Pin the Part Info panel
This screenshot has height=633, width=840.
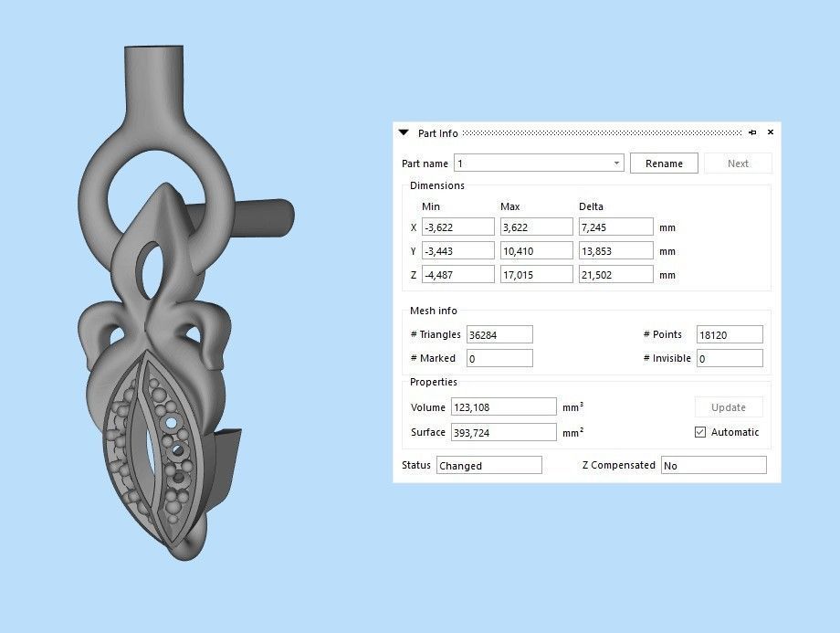click(x=752, y=132)
